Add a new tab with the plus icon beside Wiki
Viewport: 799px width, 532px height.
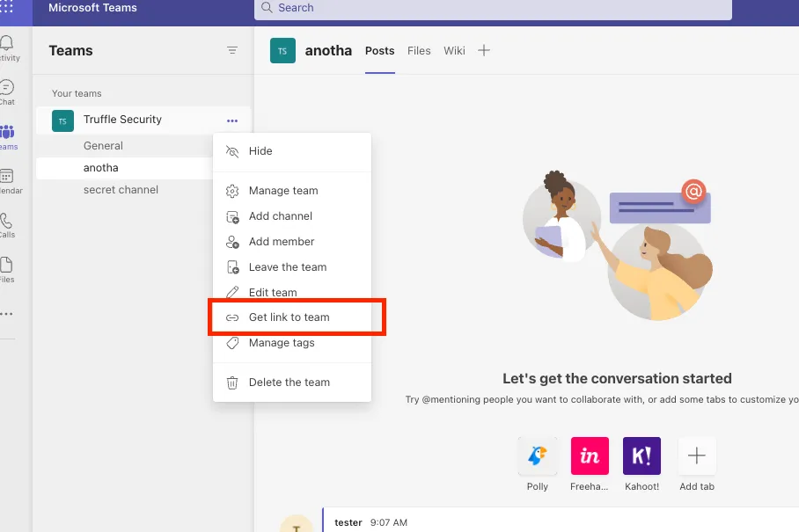tap(484, 50)
